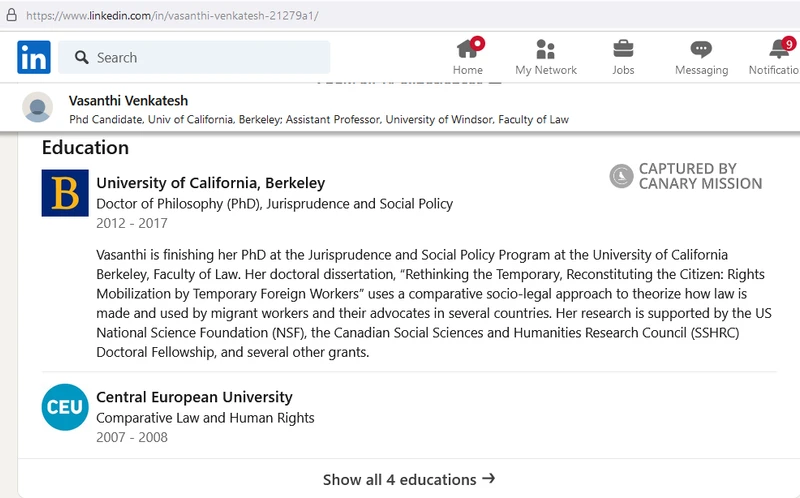The image size is (800, 498).
Task: Open the Home icon in navigation
Action: tap(468, 49)
